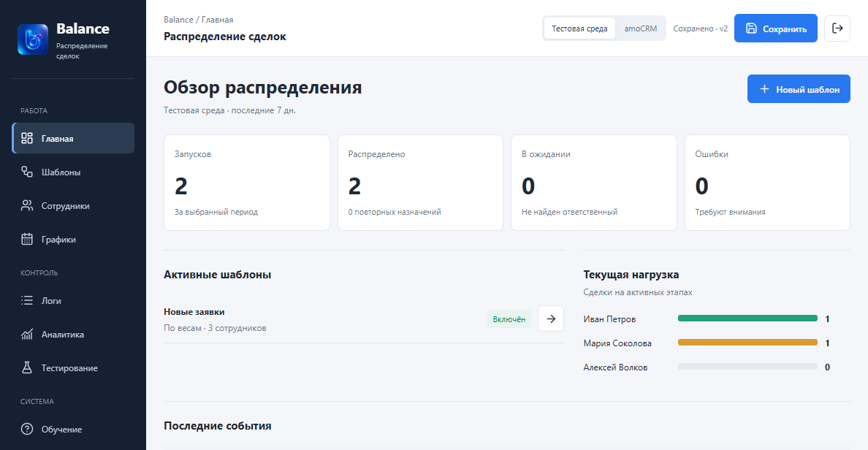
Task: Click the Тестовая среда · последние 7 дн. subtitle
Action: 229,110
